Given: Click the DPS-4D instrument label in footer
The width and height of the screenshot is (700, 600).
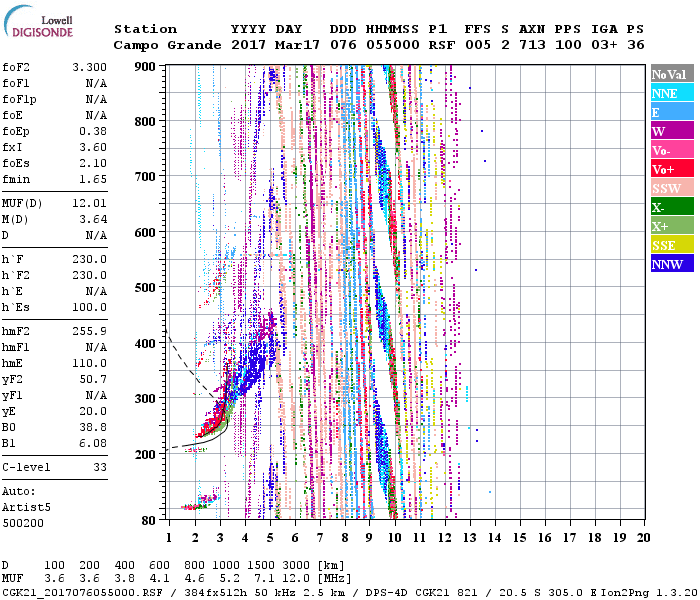Looking at the screenshot, I should pos(387,593).
